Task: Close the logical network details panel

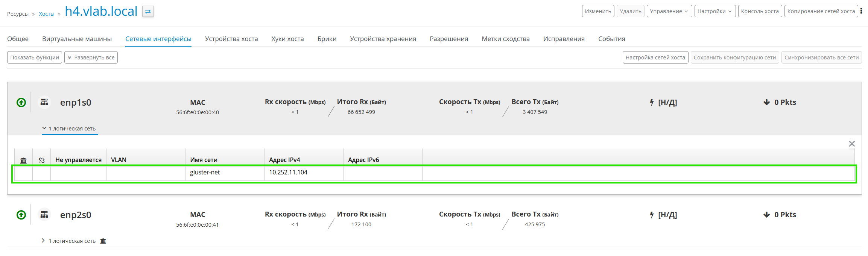Action: coord(852,144)
